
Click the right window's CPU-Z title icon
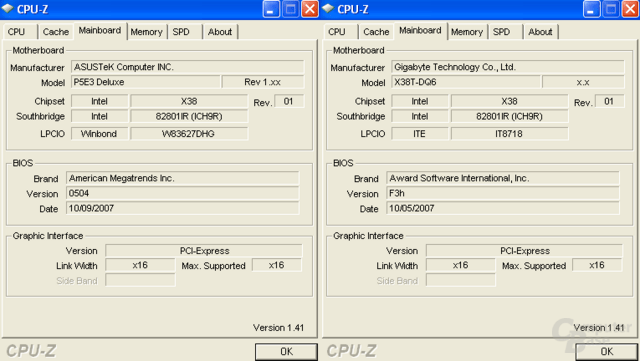[328, 9]
